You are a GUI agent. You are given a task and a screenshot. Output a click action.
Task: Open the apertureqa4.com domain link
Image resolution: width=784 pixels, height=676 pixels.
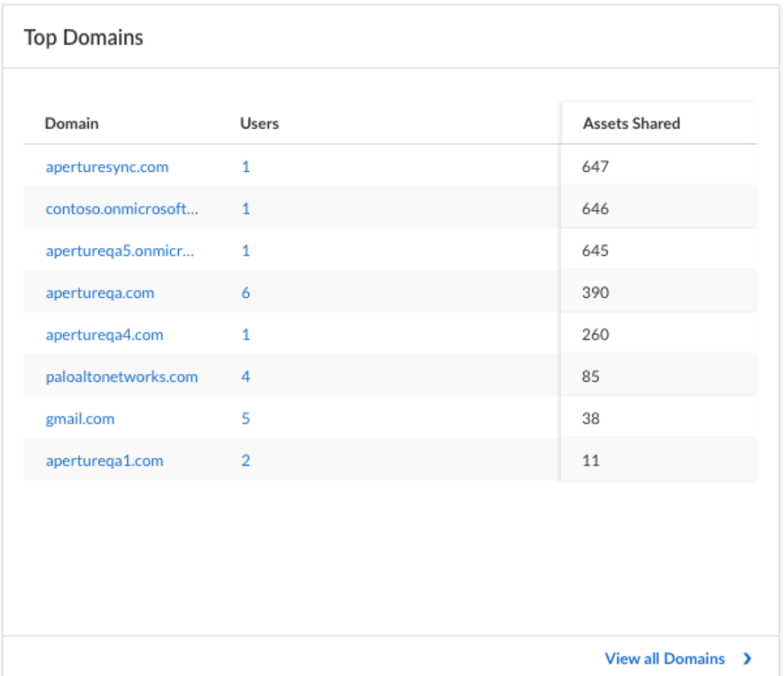104,335
